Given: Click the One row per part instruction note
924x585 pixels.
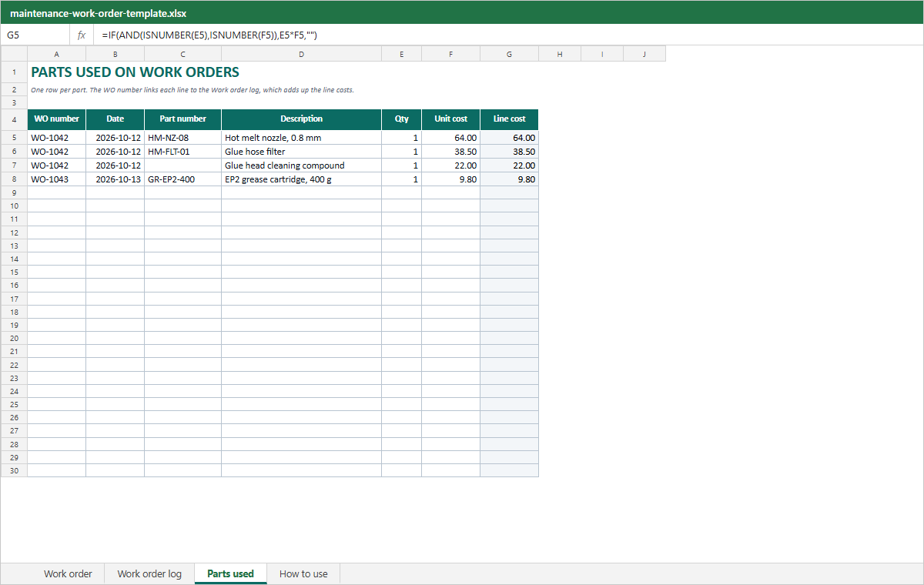Looking at the screenshot, I should tap(192, 90).
